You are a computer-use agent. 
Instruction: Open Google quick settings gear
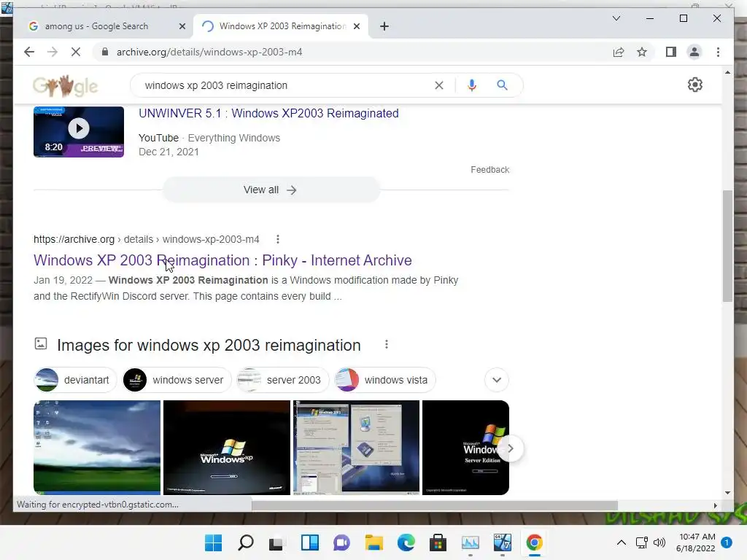(695, 85)
